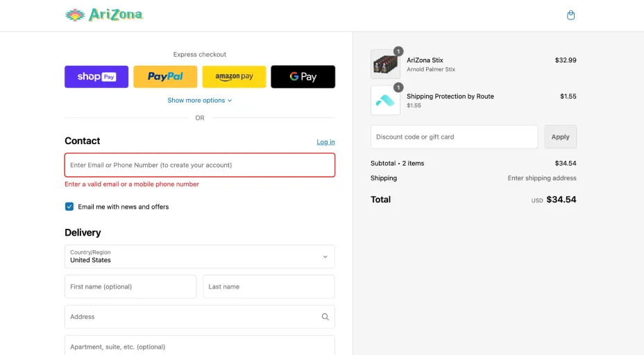Click the Arnold Palmer Stix variant text
Viewport: 644px width, 355px height.
pyautogui.click(x=431, y=69)
